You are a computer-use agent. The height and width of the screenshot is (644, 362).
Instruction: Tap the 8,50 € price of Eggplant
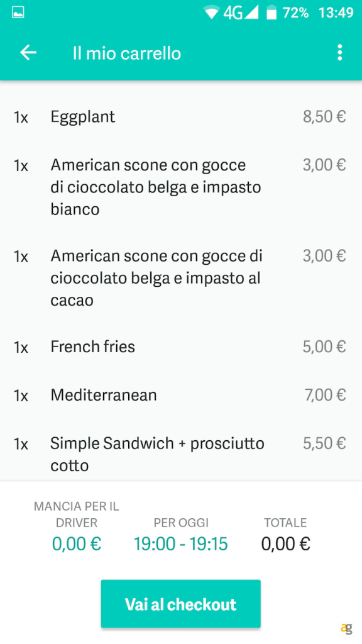pyautogui.click(x=324, y=116)
